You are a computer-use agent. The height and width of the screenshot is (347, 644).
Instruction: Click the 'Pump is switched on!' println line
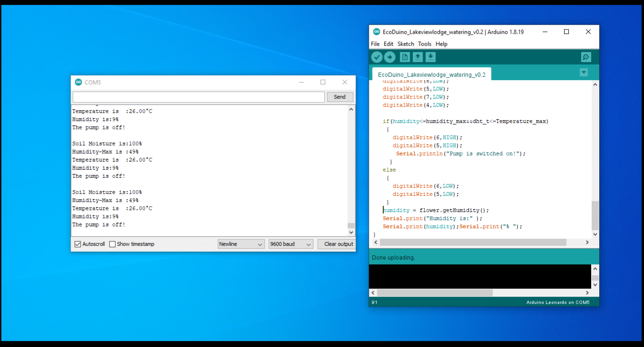(x=461, y=153)
